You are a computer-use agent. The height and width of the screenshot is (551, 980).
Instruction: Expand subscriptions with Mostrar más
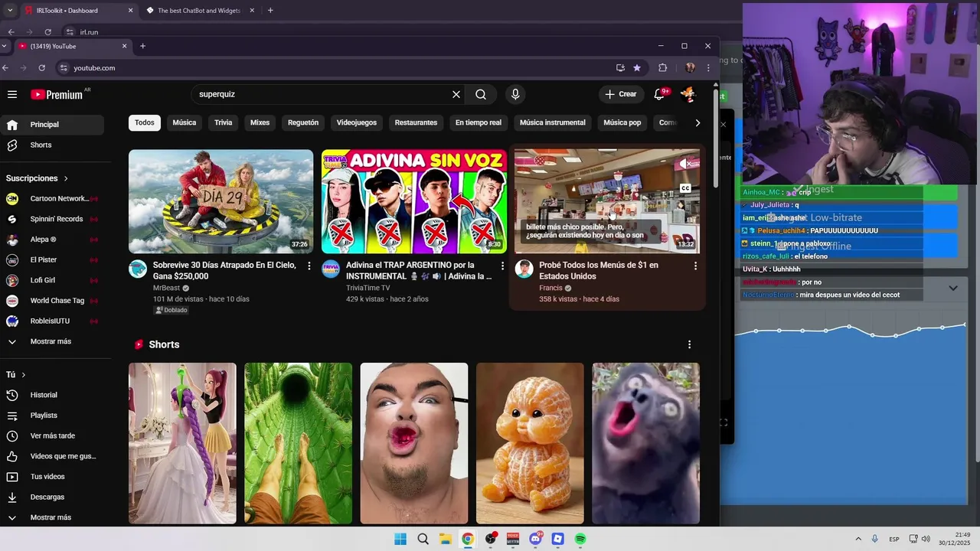pos(51,341)
